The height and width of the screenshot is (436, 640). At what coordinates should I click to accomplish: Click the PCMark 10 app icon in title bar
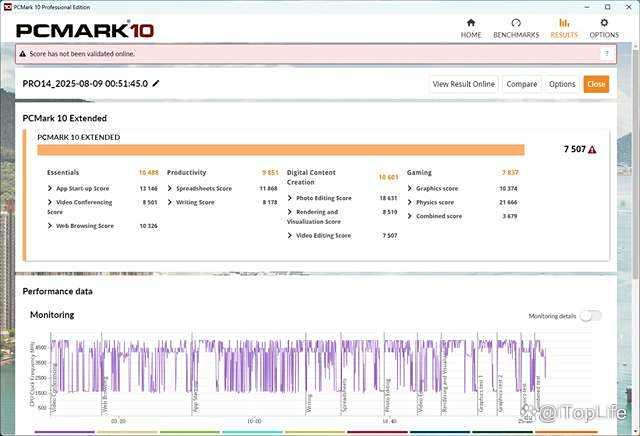pos(7,7)
